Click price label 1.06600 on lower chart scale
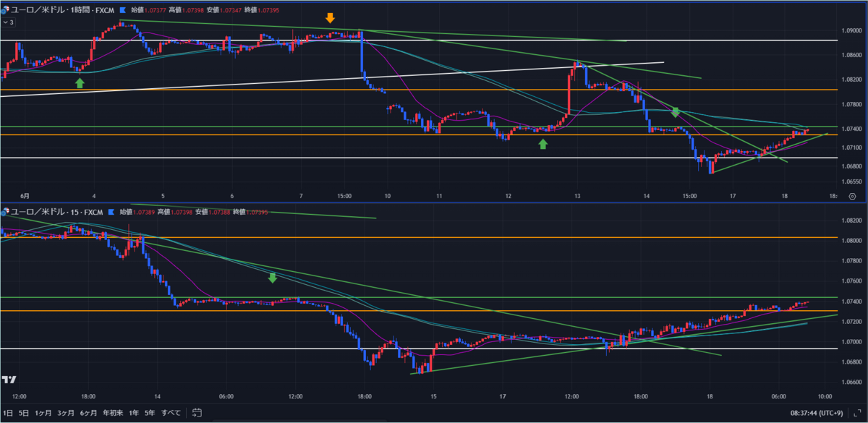868x423 pixels. (x=852, y=382)
